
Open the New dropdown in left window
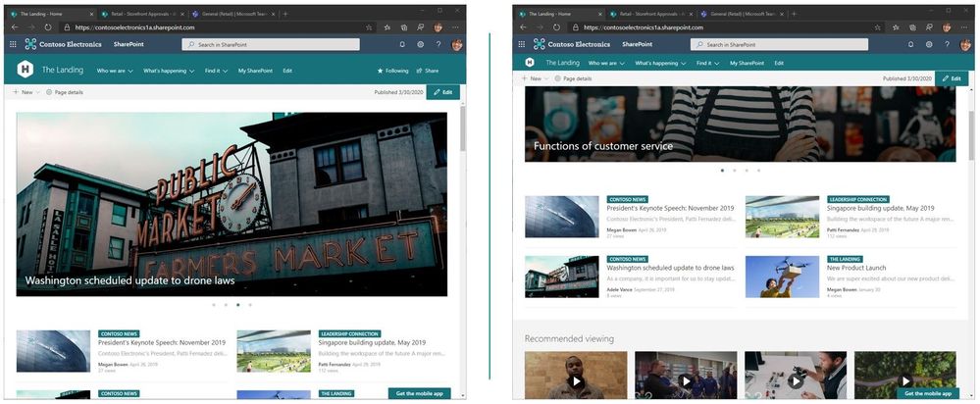[x=26, y=92]
